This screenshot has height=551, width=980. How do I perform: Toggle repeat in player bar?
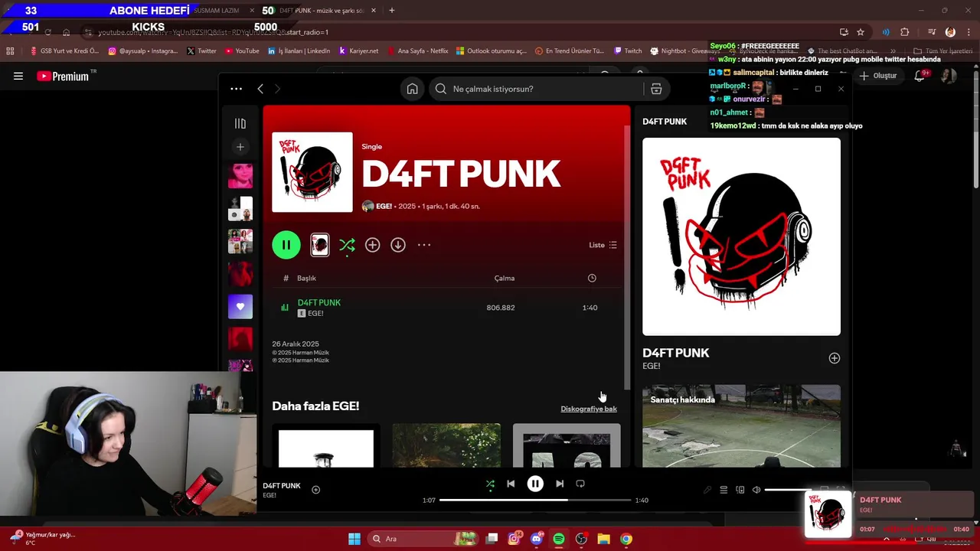pos(580,484)
